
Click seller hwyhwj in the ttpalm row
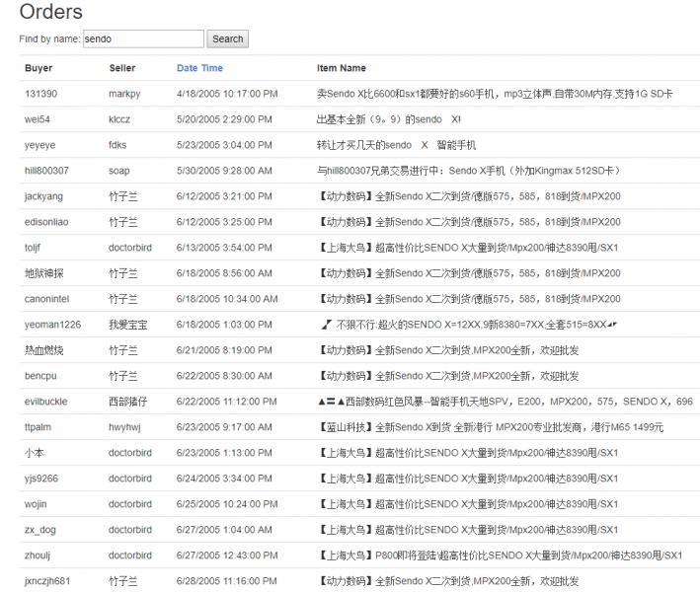(x=124, y=427)
